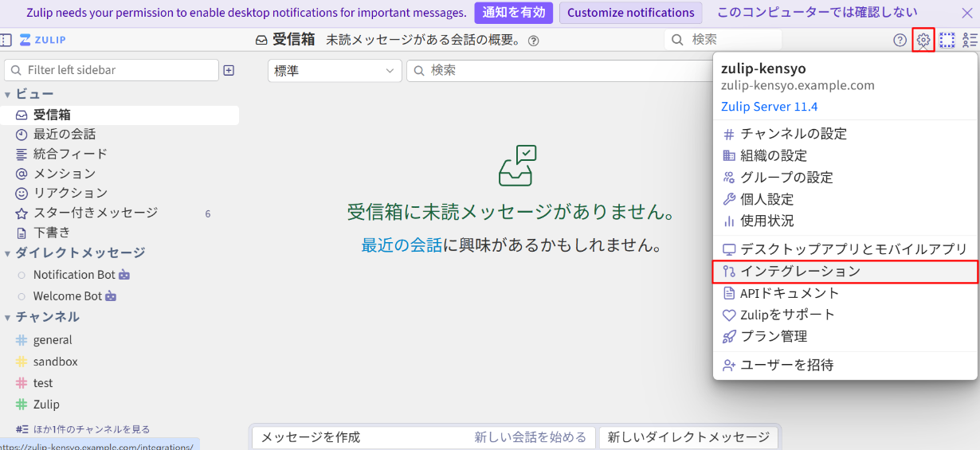Open the help menu question mark icon

900,40
